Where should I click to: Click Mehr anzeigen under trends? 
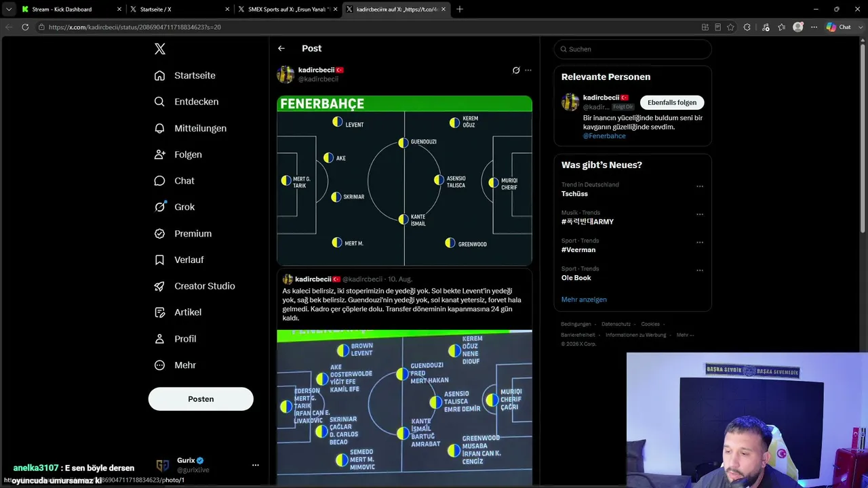point(584,300)
